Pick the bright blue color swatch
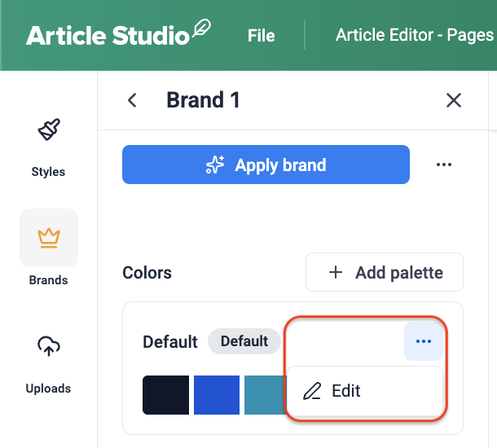Viewport: 497px width, 448px height. click(x=217, y=395)
